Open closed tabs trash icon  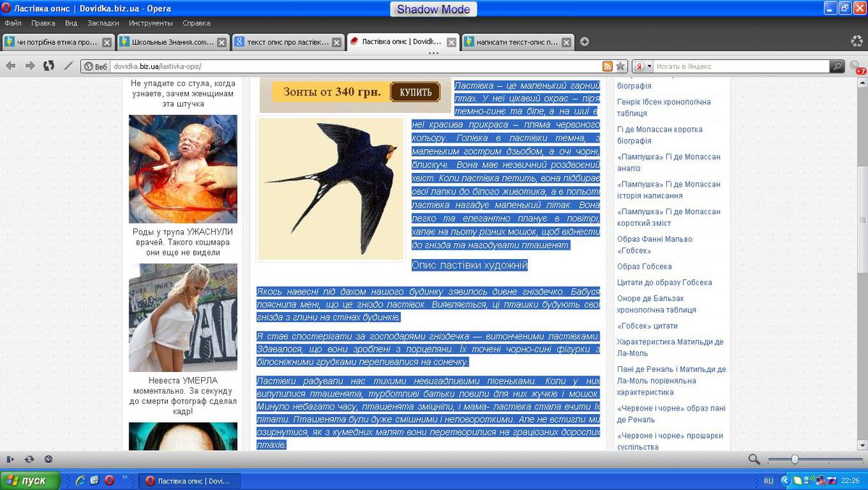856,41
